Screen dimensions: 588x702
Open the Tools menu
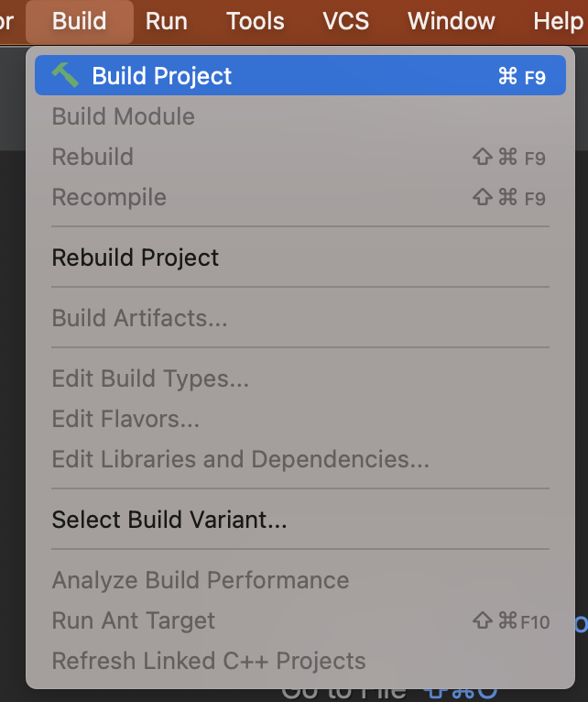[255, 20]
